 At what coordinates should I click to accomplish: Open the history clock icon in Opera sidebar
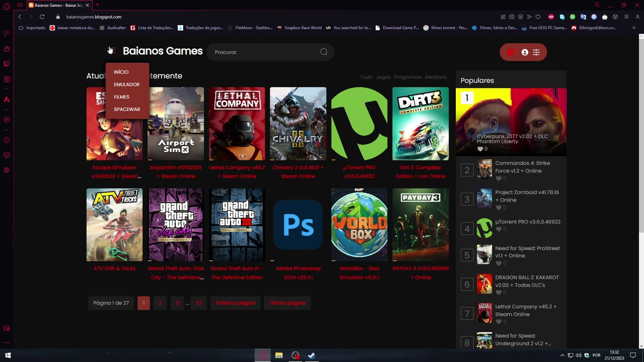pos(7,140)
